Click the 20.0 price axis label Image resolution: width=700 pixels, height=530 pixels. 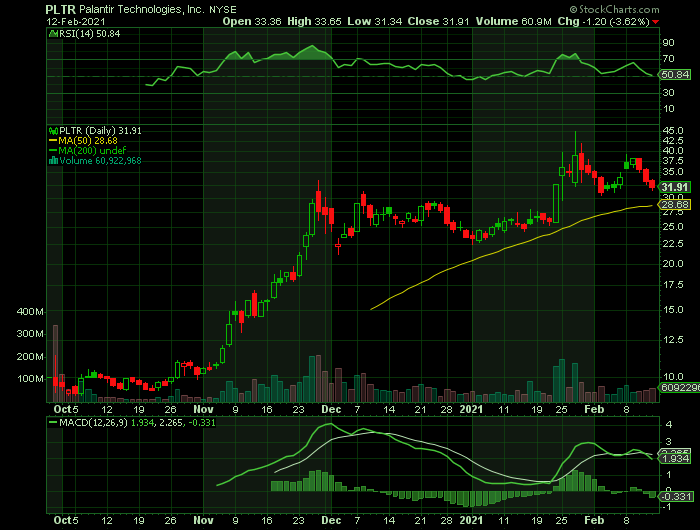click(x=673, y=263)
